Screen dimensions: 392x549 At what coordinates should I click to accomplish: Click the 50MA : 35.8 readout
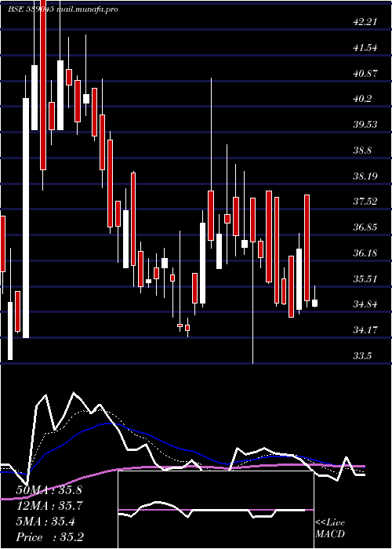point(49,490)
